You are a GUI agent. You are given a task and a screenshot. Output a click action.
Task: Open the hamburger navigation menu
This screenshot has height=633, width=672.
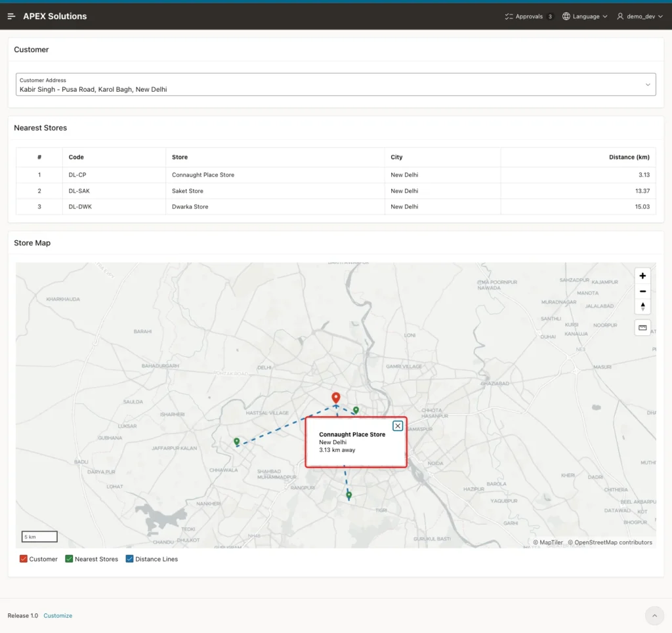[12, 16]
